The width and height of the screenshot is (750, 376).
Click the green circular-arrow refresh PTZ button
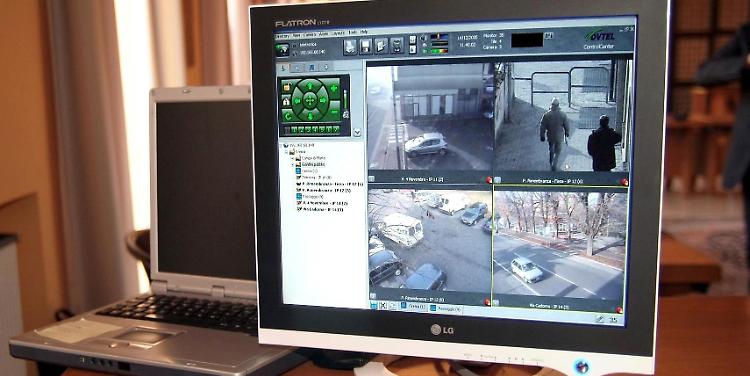click(x=288, y=117)
